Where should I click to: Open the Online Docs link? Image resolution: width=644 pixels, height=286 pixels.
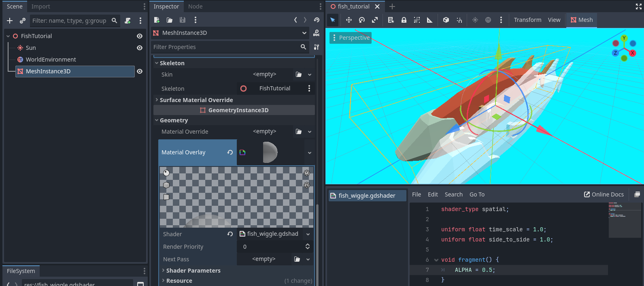[x=604, y=194]
